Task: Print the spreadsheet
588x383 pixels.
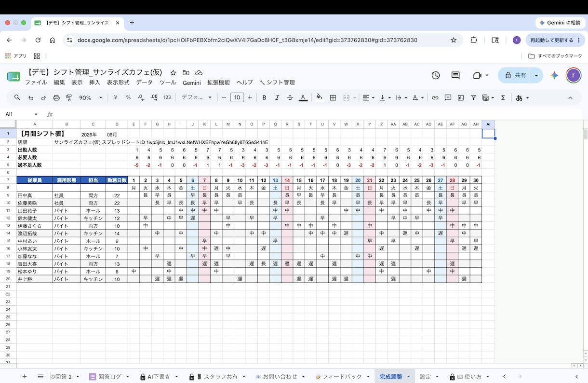Action: coord(56,97)
